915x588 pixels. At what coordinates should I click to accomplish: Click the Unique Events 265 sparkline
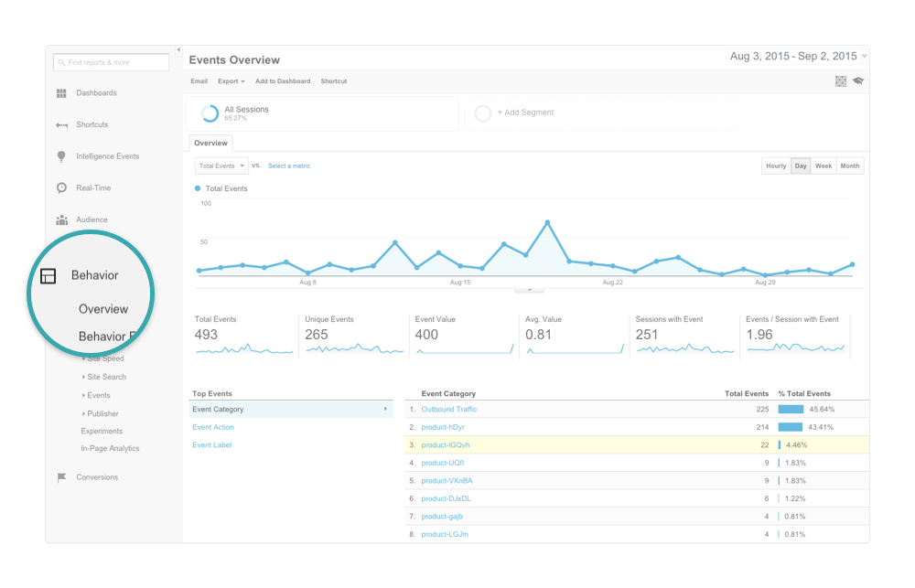(354, 348)
